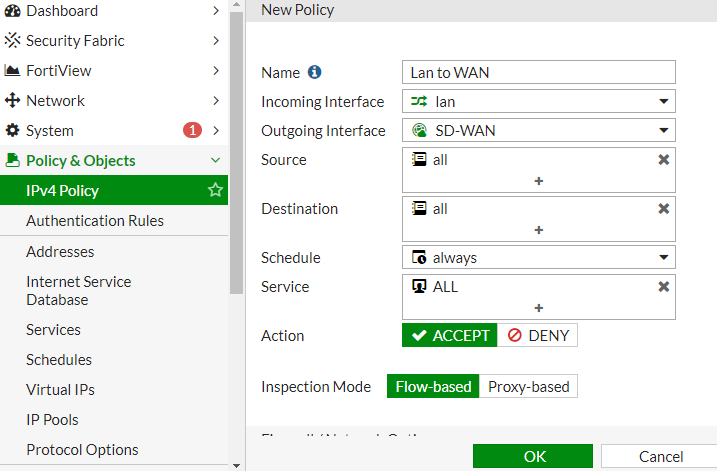The width and height of the screenshot is (717, 471).
Task: Open the Incoming Interface dropdown
Action: click(539, 101)
